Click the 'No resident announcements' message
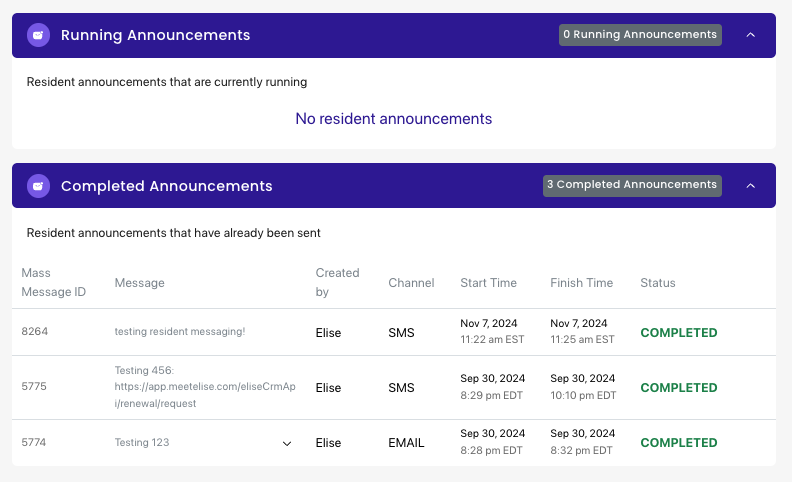Screen dimensions: 792x482 tap(394, 119)
